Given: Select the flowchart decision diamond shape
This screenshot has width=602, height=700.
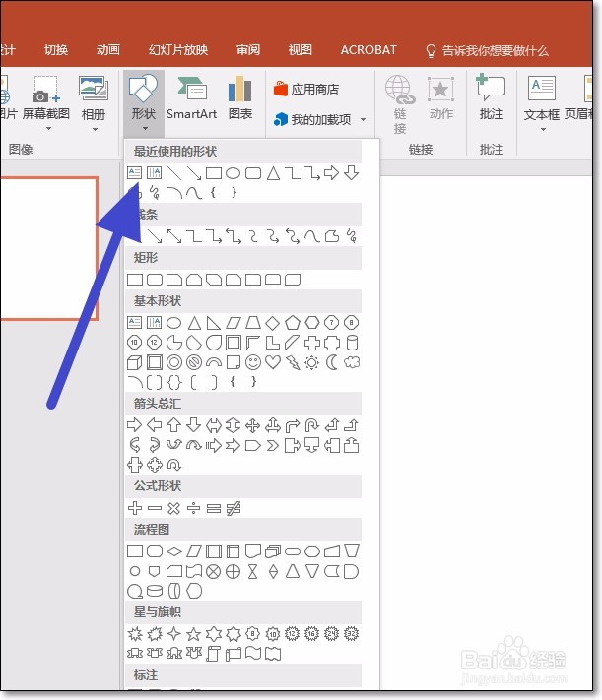Looking at the screenshot, I should pos(174,551).
